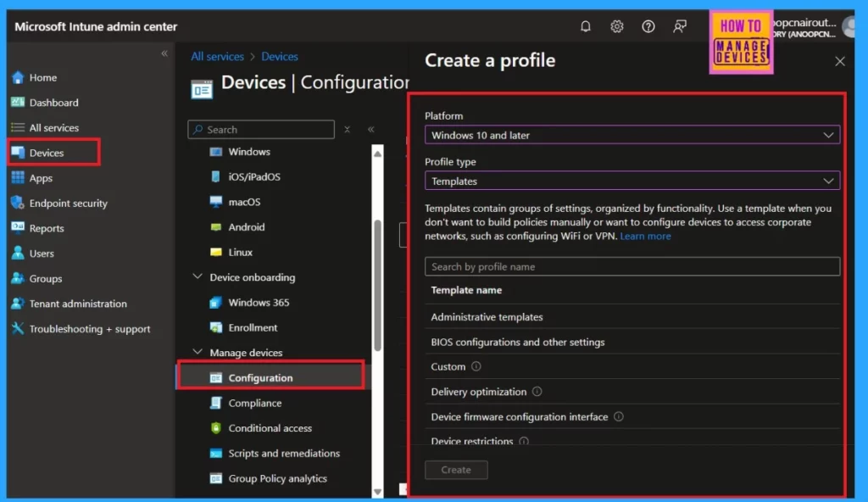Click the Group Policy analytics icon
Viewport: 868px width, 502px height.
click(216, 478)
